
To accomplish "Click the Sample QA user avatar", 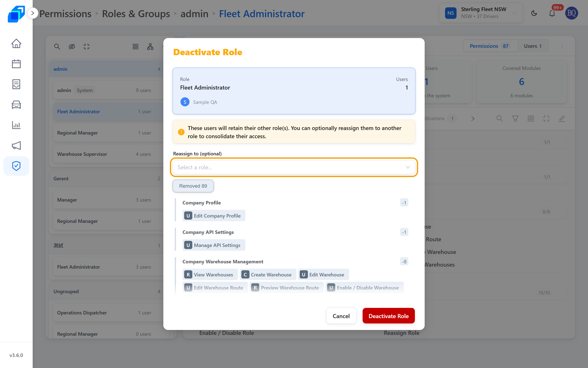I will (185, 102).
